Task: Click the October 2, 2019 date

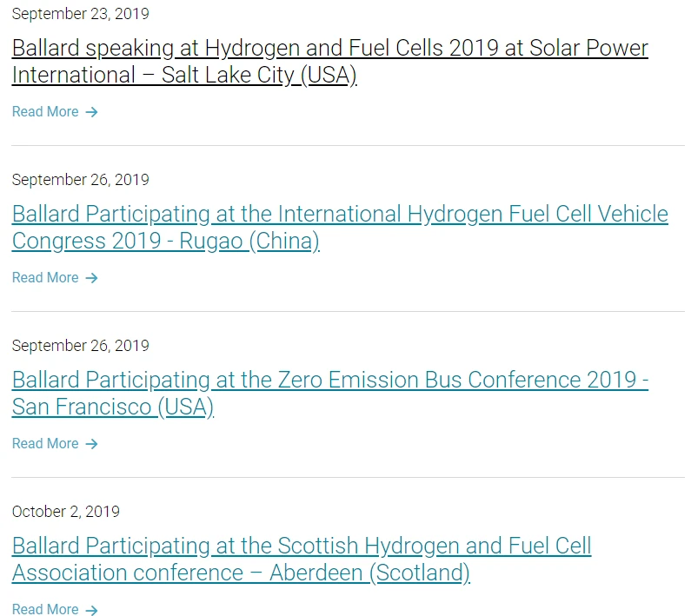Action: coord(66,512)
